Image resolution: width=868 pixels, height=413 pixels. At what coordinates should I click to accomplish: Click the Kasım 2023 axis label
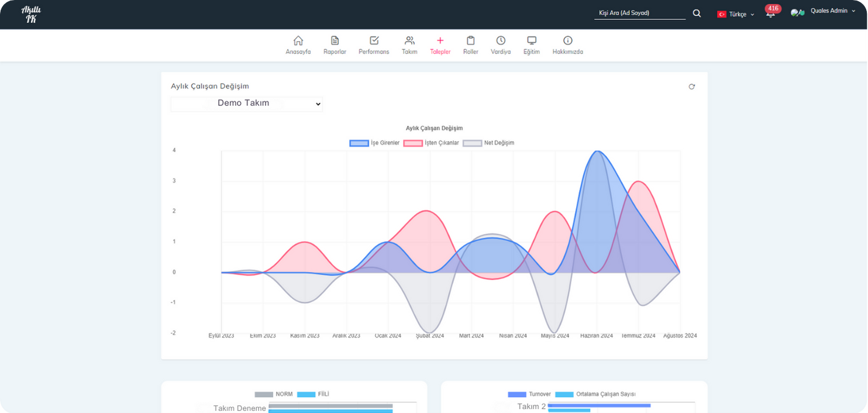[305, 336]
